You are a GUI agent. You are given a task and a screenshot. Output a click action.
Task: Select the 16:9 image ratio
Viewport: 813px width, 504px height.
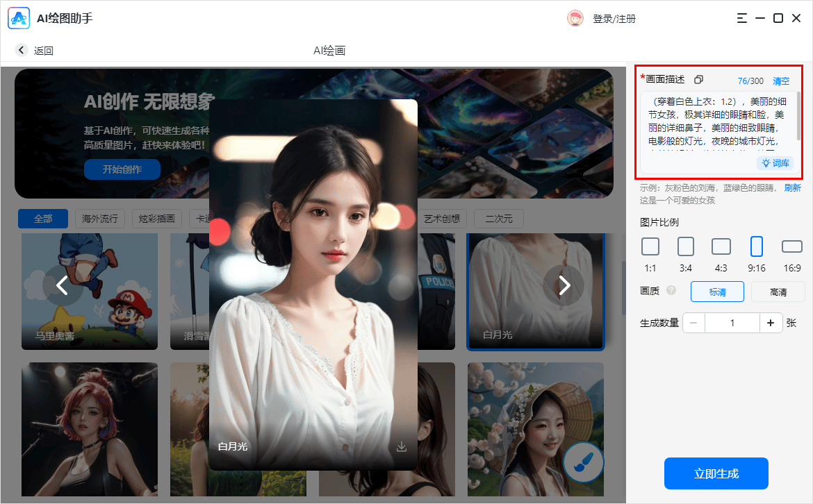click(791, 246)
